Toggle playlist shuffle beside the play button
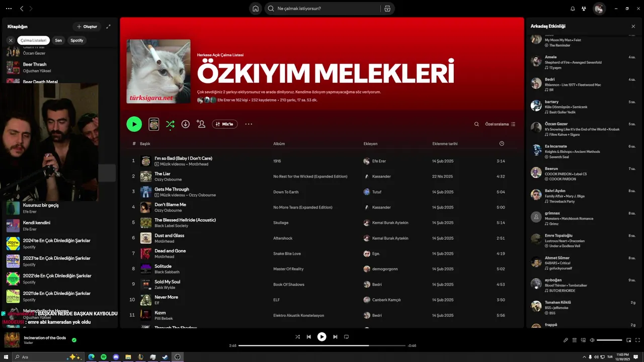Viewport: 644px width, 362px height. point(170,124)
